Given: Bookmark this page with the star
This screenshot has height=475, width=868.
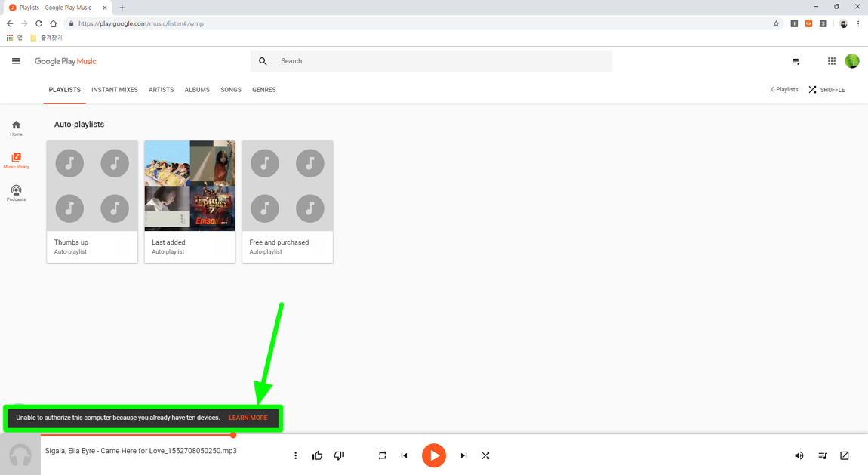Looking at the screenshot, I should pos(776,24).
